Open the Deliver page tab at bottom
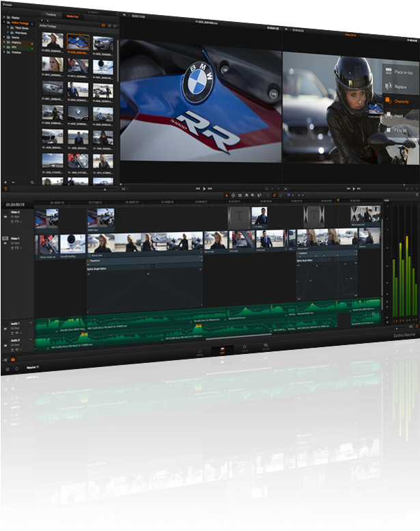This screenshot has height=531, width=420. (x=266, y=346)
